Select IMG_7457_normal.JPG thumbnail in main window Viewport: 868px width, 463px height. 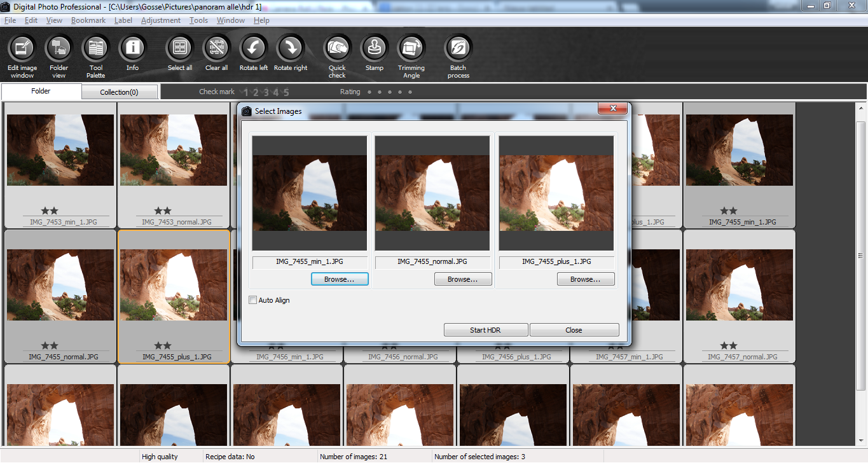pyautogui.click(x=740, y=285)
